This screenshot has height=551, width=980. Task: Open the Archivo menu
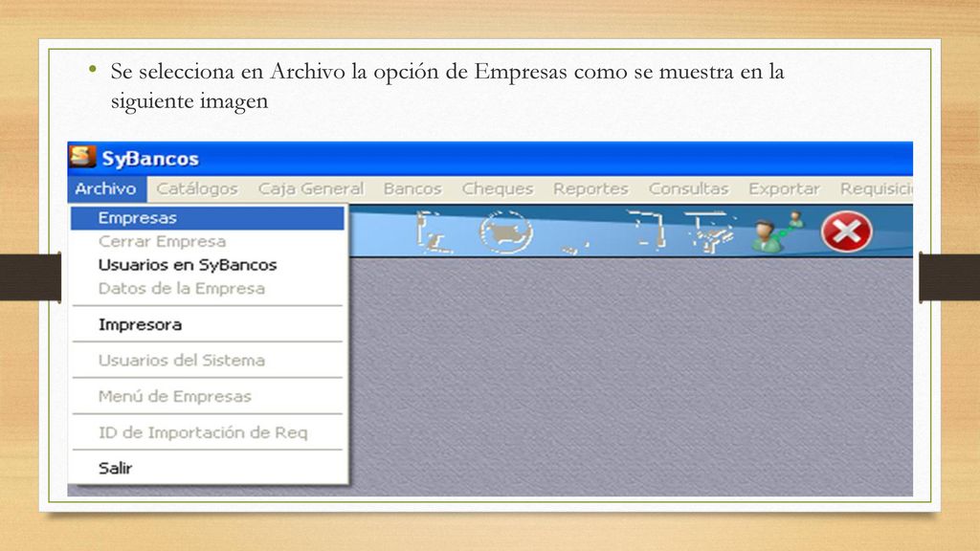[x=106, y=188]
